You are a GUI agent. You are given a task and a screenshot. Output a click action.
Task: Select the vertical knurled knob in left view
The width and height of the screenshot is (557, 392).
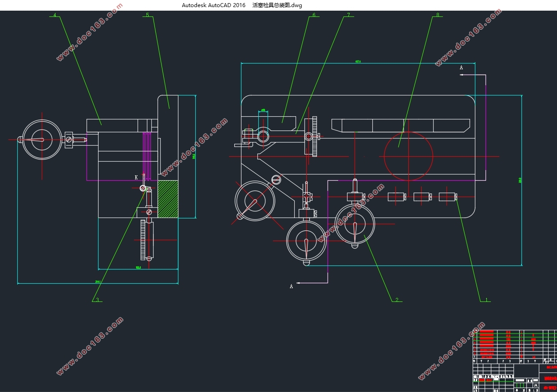pos(143,240)
